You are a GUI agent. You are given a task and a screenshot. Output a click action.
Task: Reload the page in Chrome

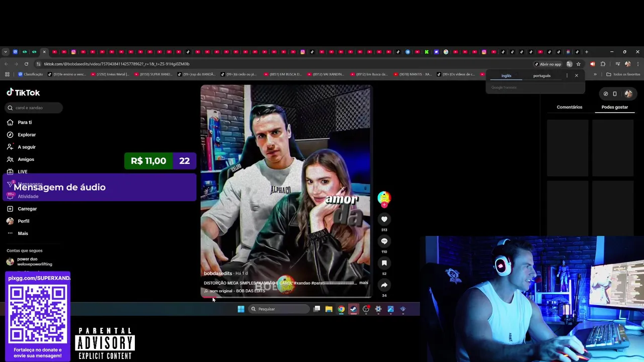pyautogui.click(x=26, y=64)
